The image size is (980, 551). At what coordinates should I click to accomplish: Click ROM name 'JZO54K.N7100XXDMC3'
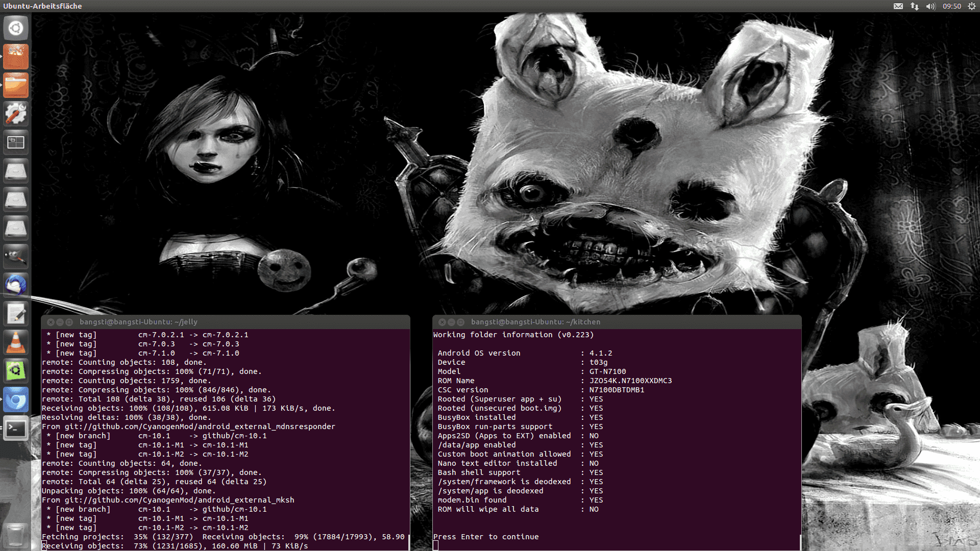point(630,381)
